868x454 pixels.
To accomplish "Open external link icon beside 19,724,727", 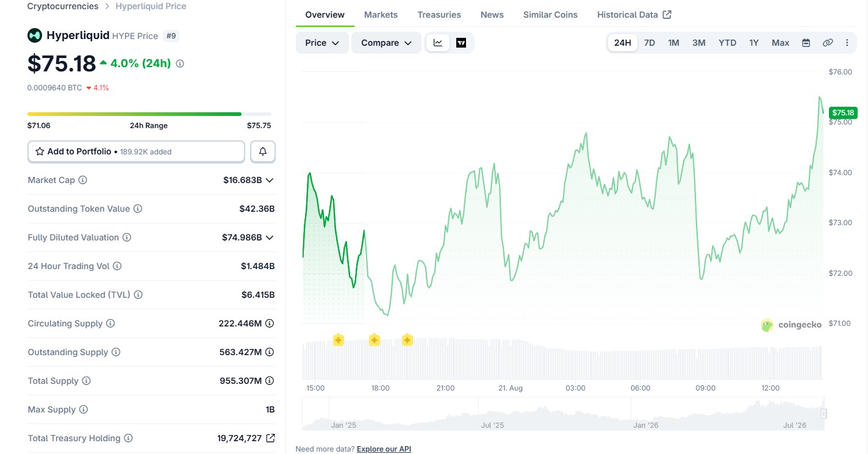I will tap(270, 438).
